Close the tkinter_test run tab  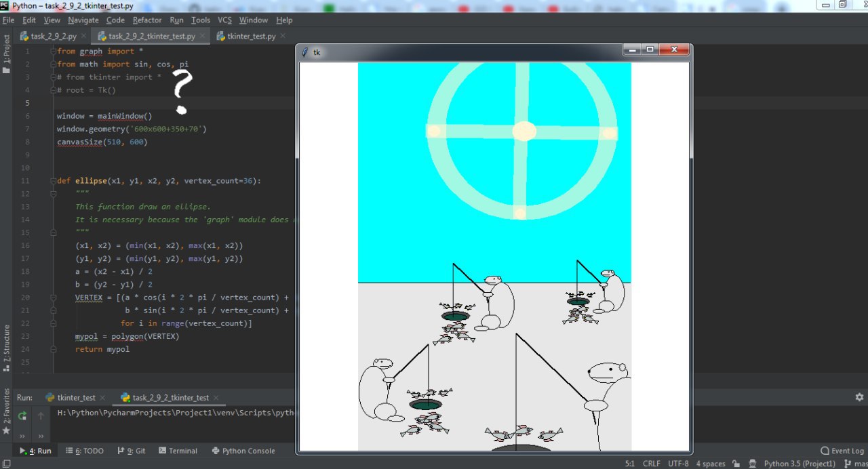pos(102,398)
